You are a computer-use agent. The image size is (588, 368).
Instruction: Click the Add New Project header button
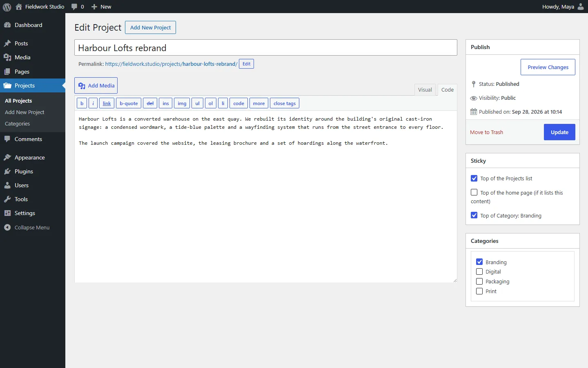click(x=150, y=27)
